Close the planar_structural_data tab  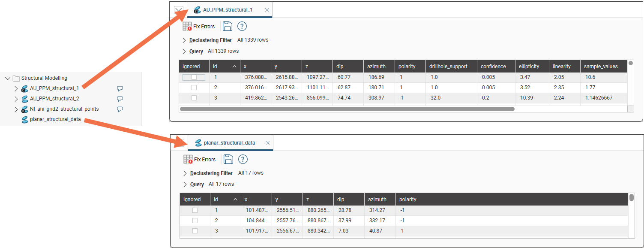point(267,143)
